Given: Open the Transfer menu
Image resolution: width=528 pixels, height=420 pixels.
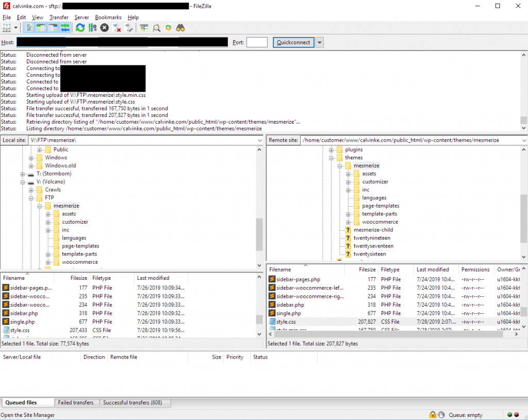Looking at the screenshot, I should point(59,17).
